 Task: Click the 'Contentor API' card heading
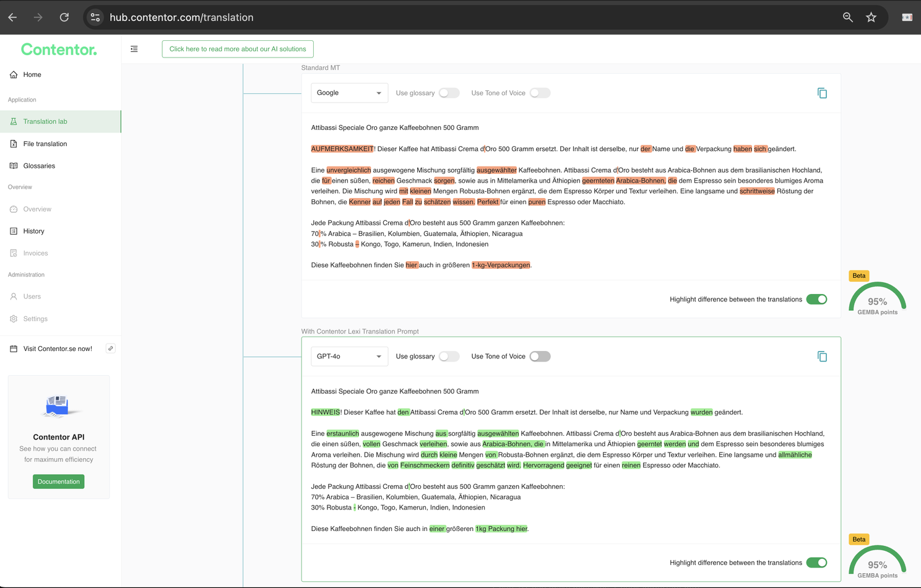click(59, 437)
